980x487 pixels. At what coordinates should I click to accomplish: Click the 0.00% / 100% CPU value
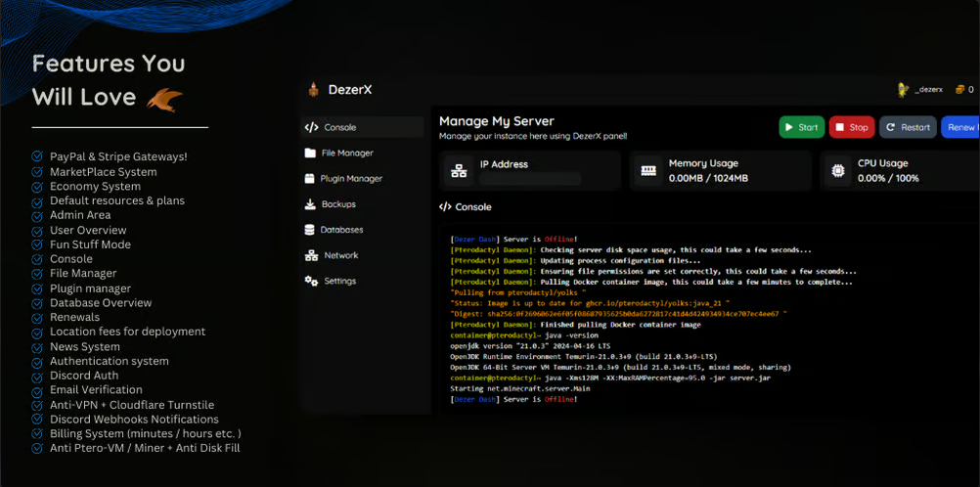click(888, 179)
